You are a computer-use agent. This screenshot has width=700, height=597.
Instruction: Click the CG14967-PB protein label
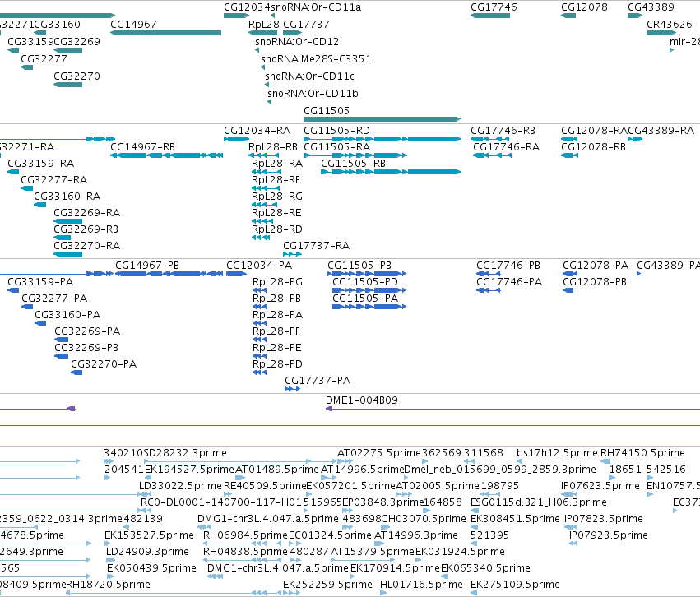[147, 266]
